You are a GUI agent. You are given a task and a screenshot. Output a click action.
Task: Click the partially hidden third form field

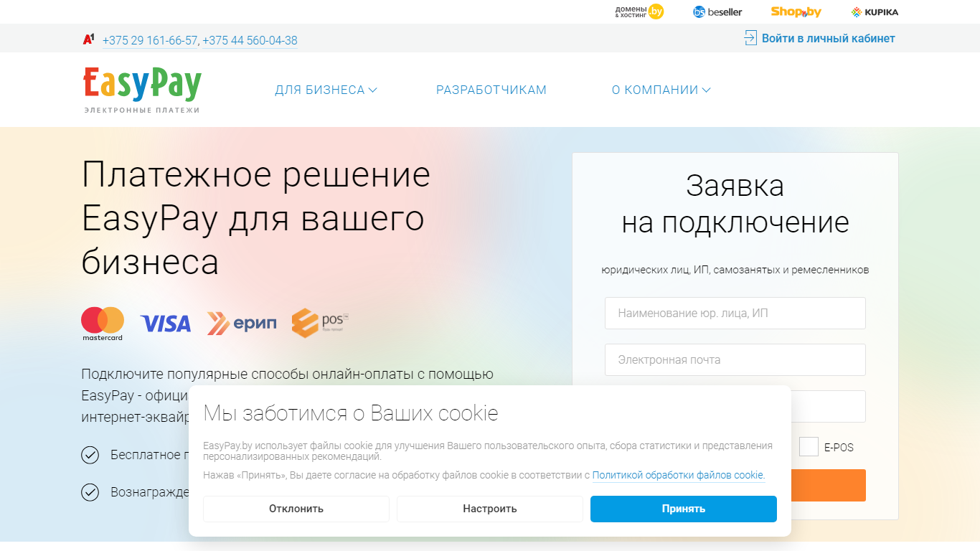point(829,406)
